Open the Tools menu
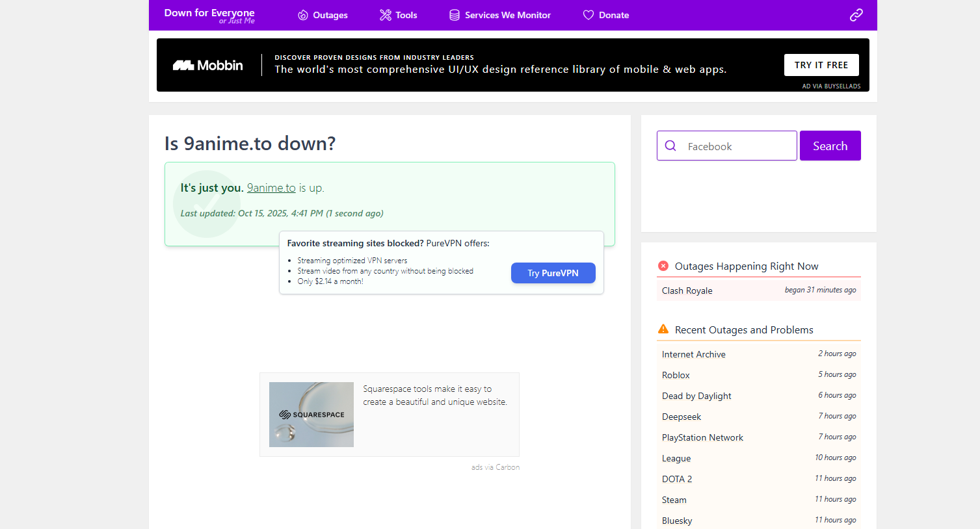The height and width of the screenshot is (529, 980). (398, 15)
